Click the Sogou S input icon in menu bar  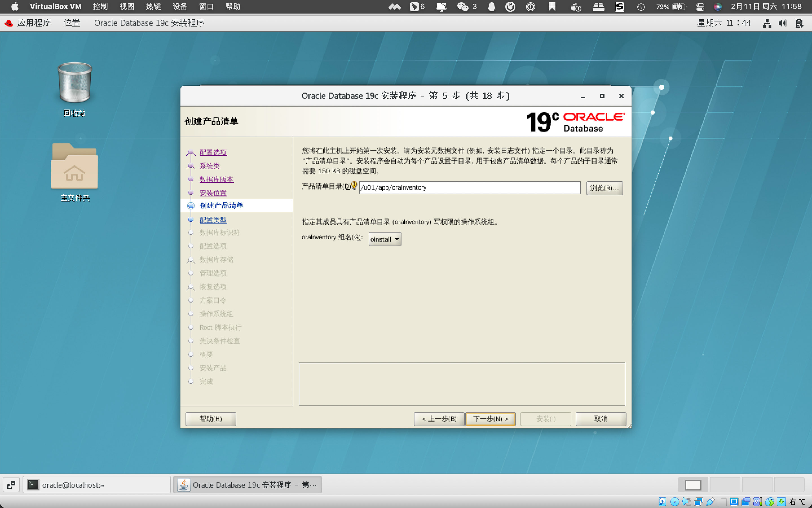(619, 6)
